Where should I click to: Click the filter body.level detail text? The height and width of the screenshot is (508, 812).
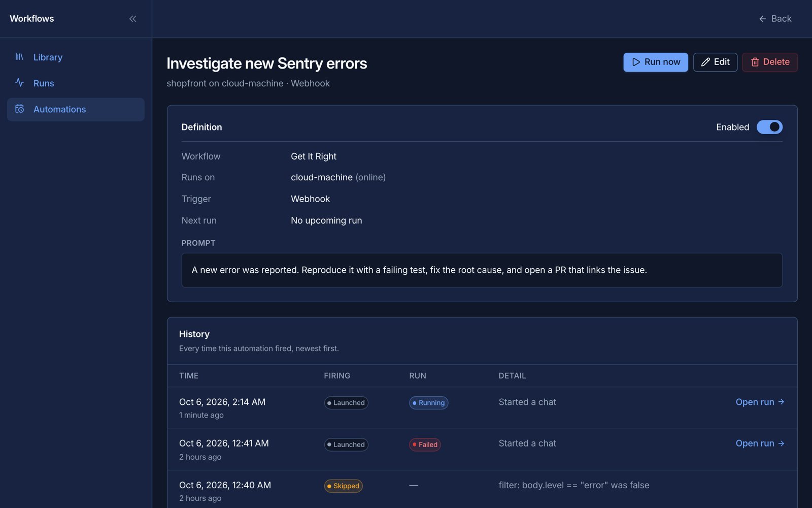pyautogui.click(x=574, y=485)
